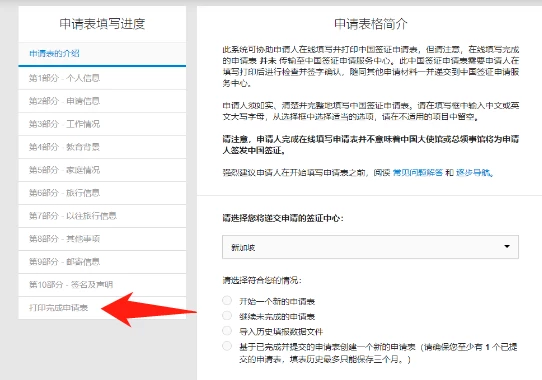
Task: Open 第10部分 - 签名及声明 section
Action: click(x=102, y=285)
